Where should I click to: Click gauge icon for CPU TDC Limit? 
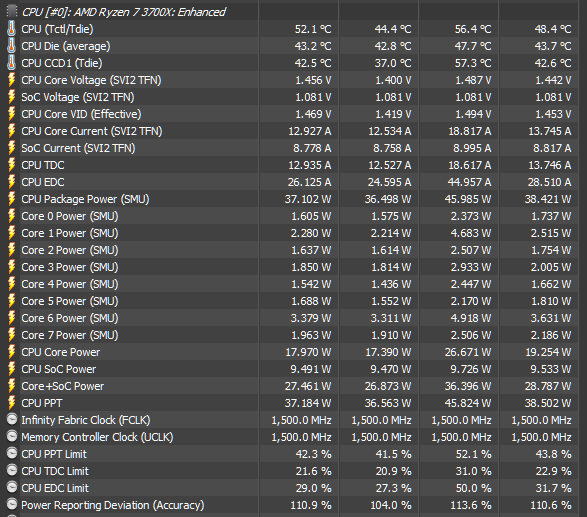pyautogui.click(x=12, y=470)
